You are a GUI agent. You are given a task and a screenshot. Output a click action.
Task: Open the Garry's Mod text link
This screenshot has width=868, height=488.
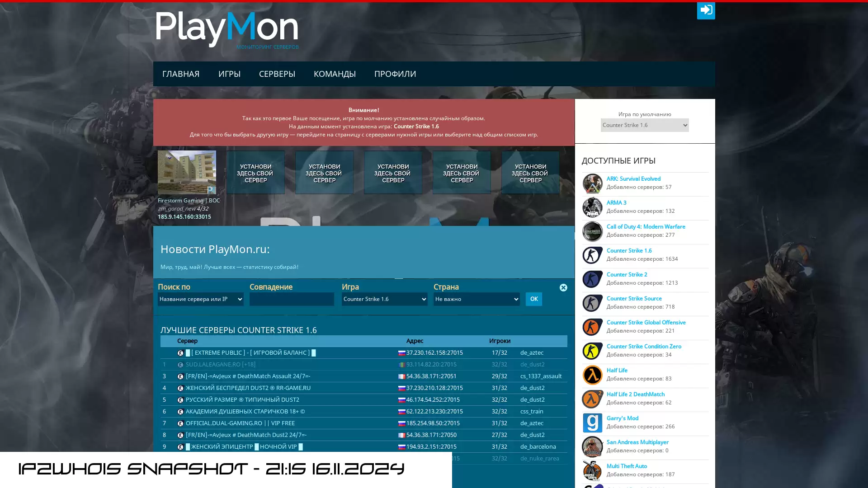coord(622,418)
